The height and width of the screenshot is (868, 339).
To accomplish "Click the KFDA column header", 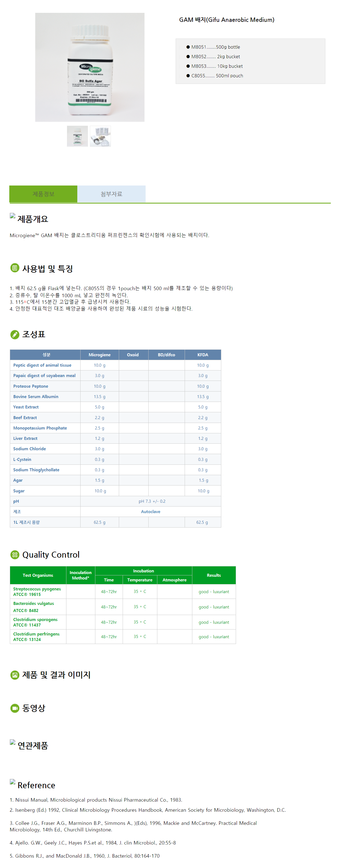I will click(203, 355).
